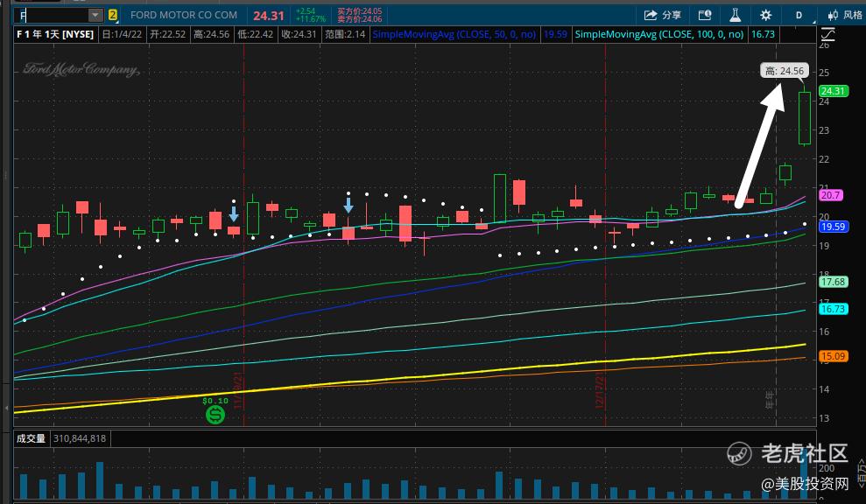866x504 pixels.
Task: Open the studies flask icon
Action: click(x=736, y=15)
